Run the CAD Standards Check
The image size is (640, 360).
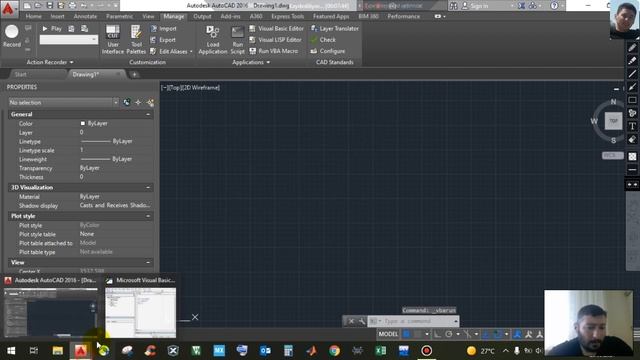(323, 40)
